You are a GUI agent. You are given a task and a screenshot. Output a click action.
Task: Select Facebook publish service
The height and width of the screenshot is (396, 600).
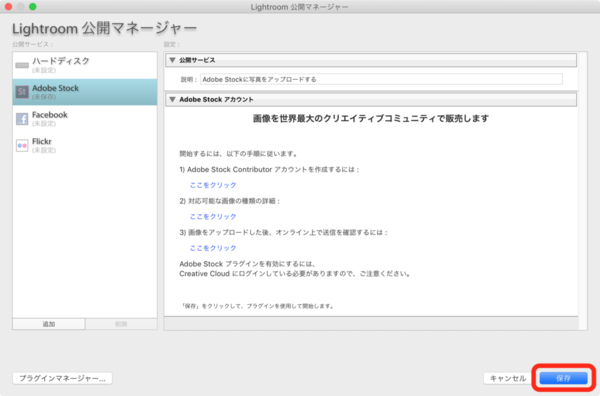(85, 119)
